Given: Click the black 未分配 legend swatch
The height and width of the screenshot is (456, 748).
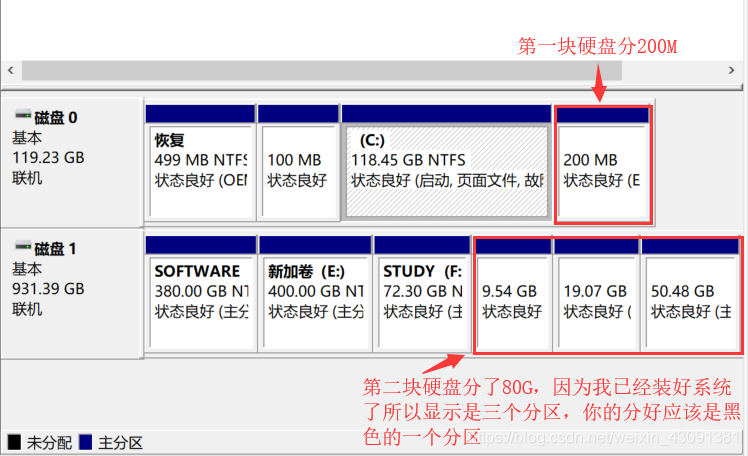Looking at the screenshot, I should click(x=14, y=442).
